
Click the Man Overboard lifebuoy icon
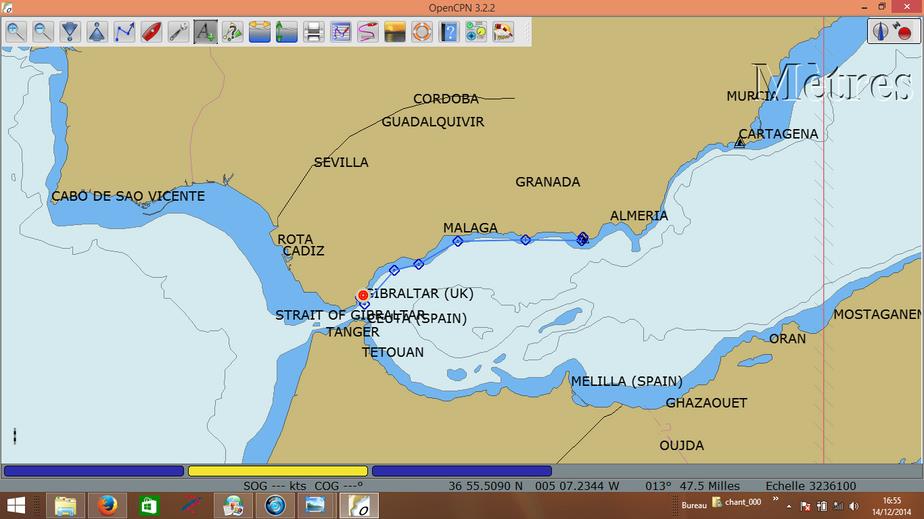pyautogui.click(x=421, y=32)
